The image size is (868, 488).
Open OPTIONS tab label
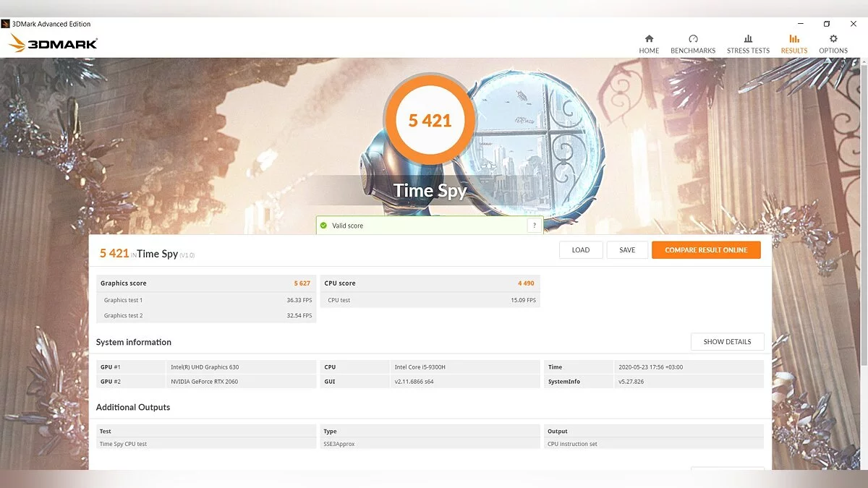[x=833, y=51]
